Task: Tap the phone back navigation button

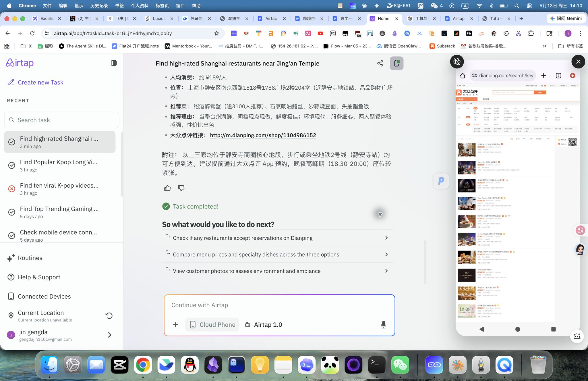Action: point(481,329)
